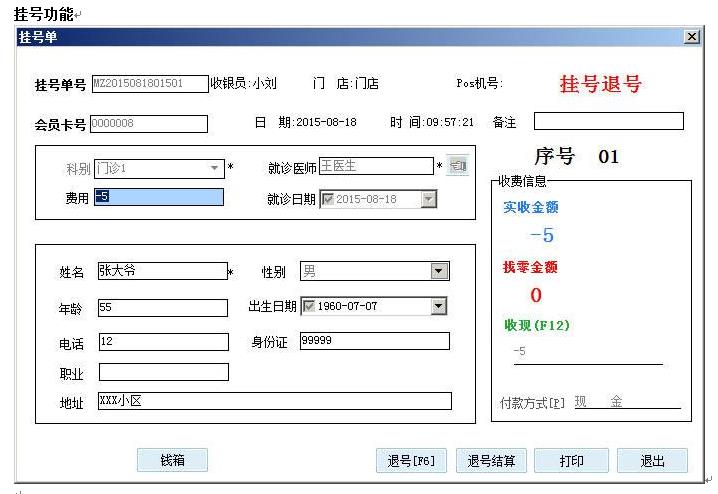Click the 收现(F12) cash received field

(x=585, y=353)
